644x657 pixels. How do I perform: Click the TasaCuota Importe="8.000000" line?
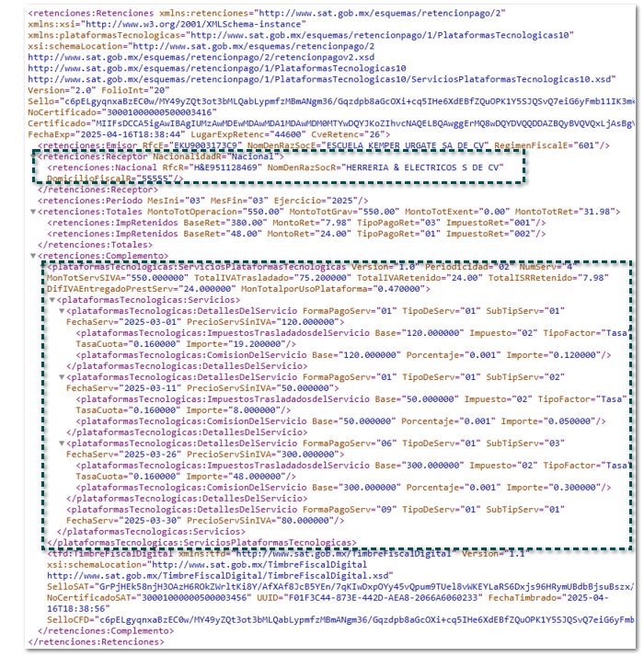[183, 410]
